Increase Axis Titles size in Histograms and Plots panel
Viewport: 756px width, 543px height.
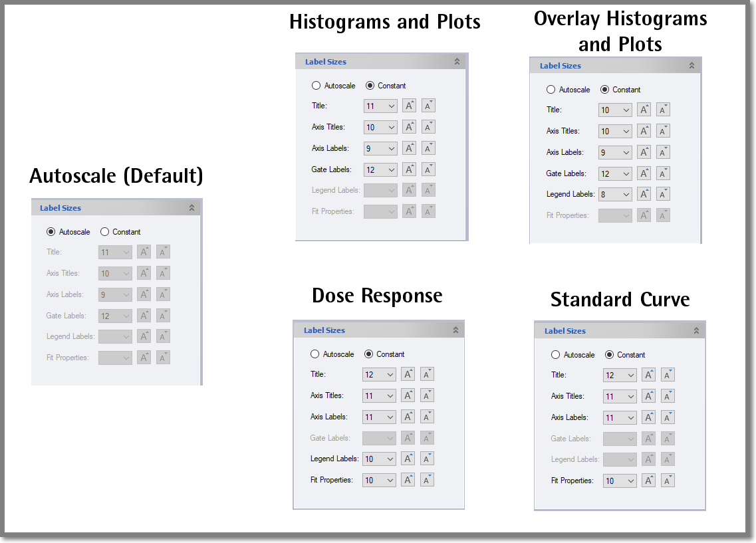410,127
